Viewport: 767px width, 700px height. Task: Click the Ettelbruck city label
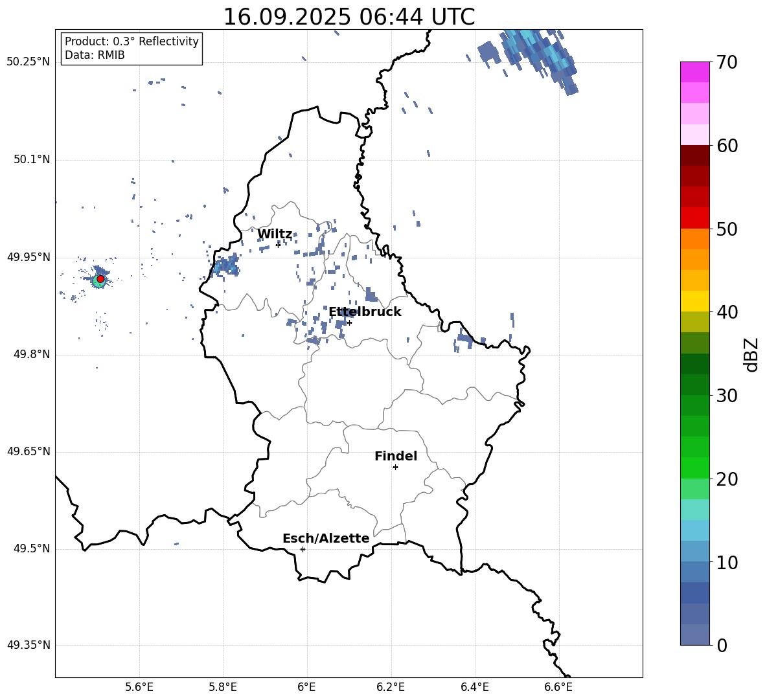point(365,312)
